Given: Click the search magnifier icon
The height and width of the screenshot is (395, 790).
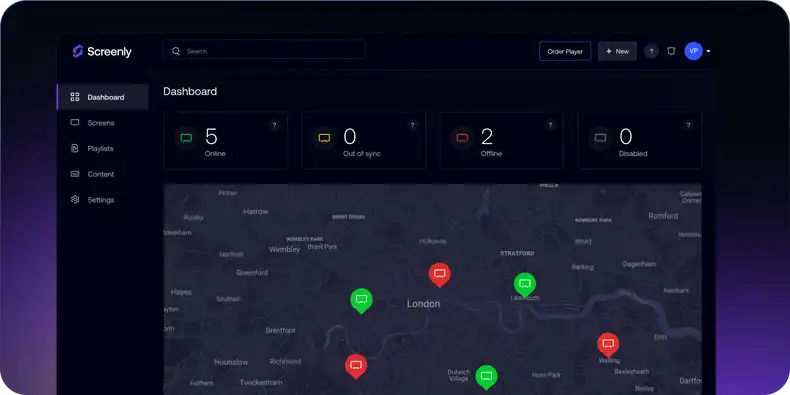Looking at the screenshot, I should (176, 51).
